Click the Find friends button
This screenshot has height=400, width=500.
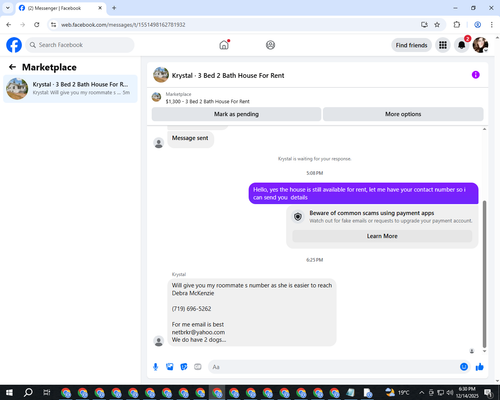click(411, 45)
